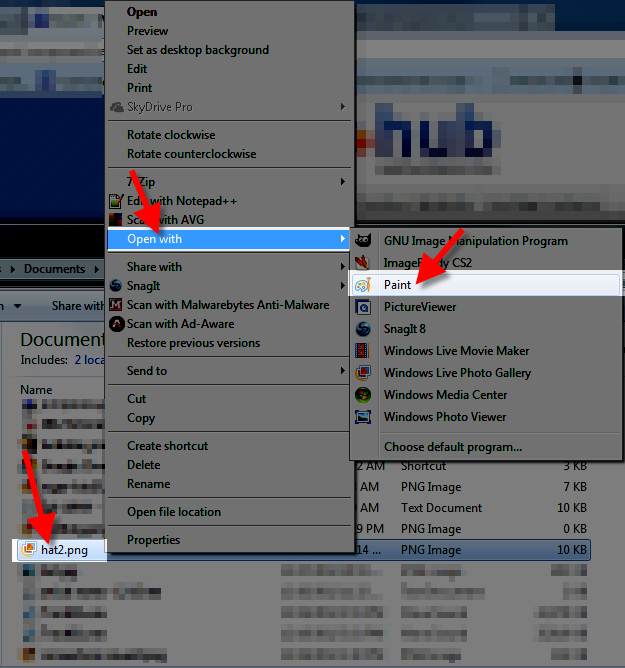This screenshot has height=668, width=625.
Task: Expand the Send to submenu
Action: (x=343, y=371)
